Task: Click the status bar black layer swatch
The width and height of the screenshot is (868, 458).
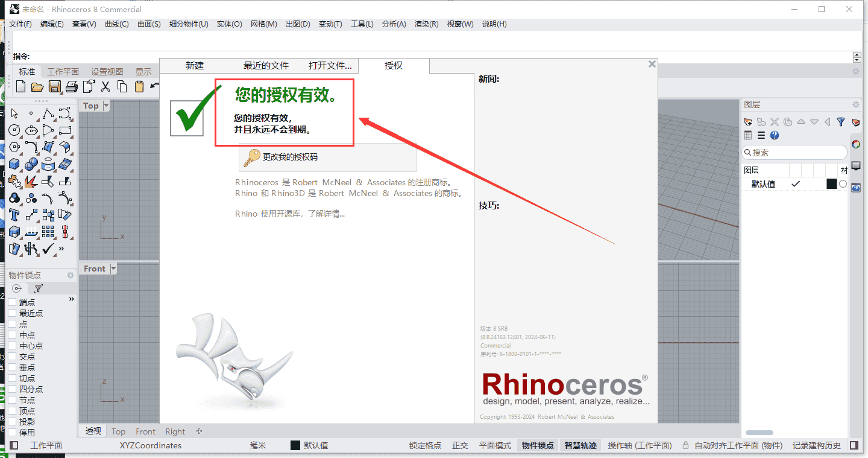Action: tap(295, 445)
